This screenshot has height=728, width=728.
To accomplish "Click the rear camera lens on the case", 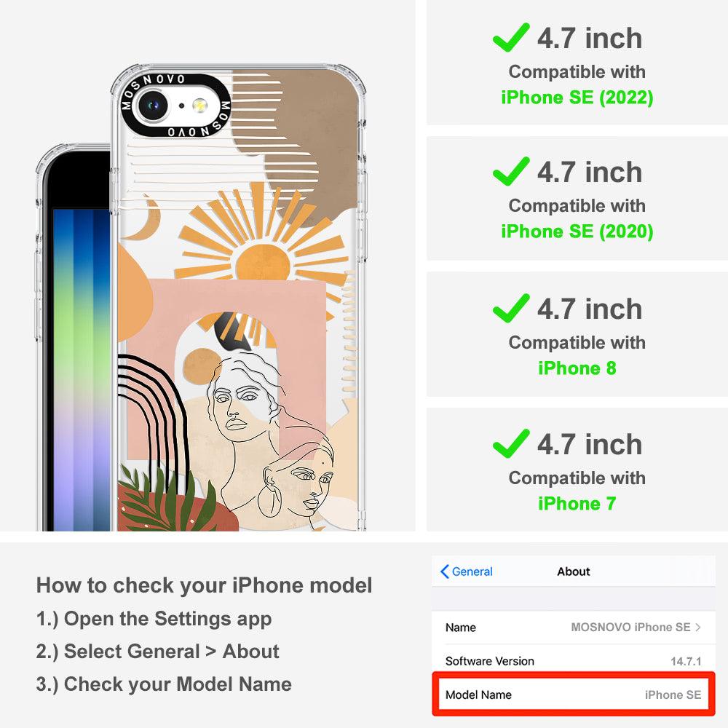I will point(152,106).
